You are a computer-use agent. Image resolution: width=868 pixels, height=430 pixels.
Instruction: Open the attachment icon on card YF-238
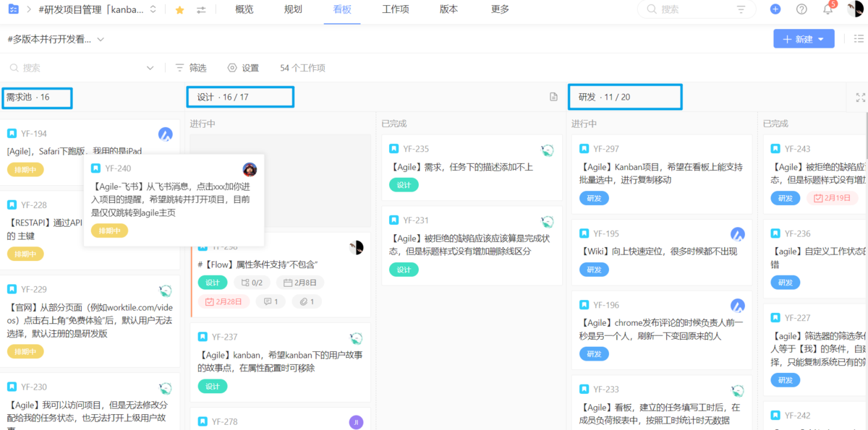click(x=306, y=301)
